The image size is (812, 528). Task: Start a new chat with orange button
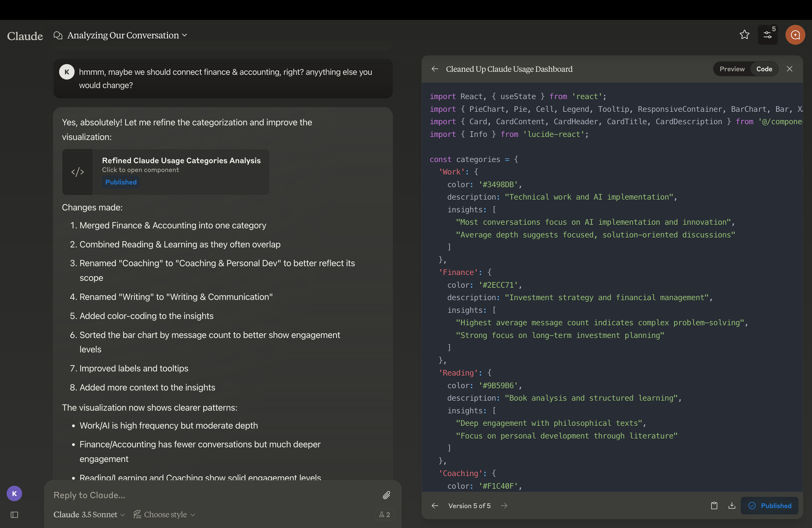tap(795, 35)
